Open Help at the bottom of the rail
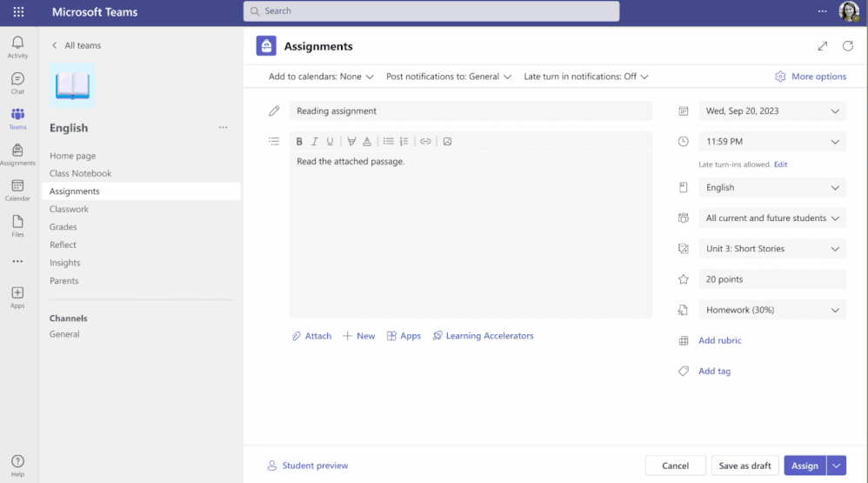This screenshot has width=868, height=483. point(17,466)
